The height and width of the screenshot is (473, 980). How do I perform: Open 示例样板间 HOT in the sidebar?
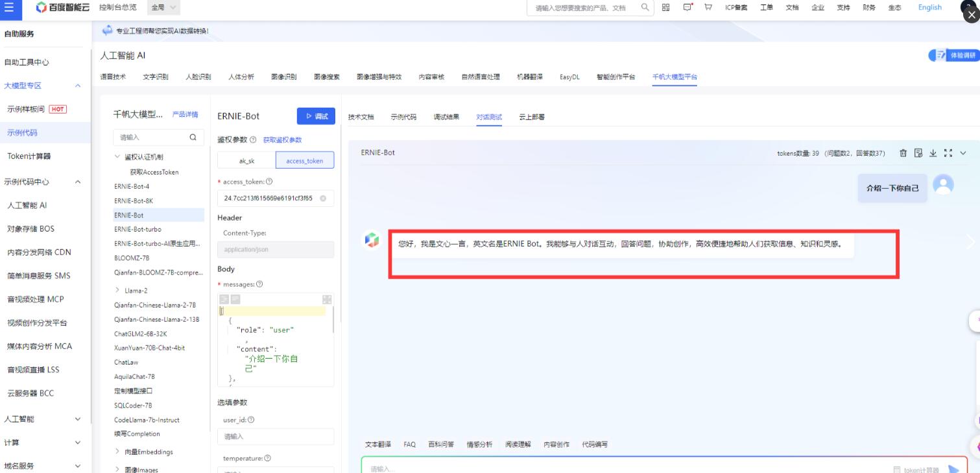[x=37, y=109]
